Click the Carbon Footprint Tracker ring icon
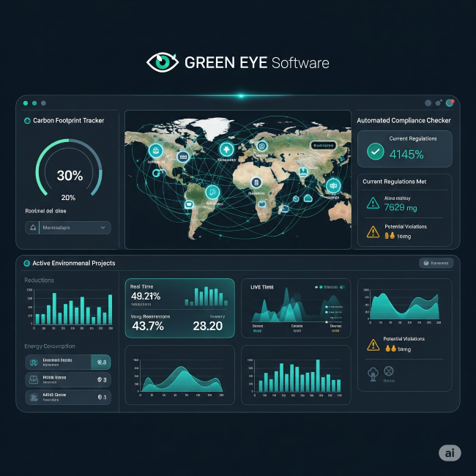 coord(27,121)
